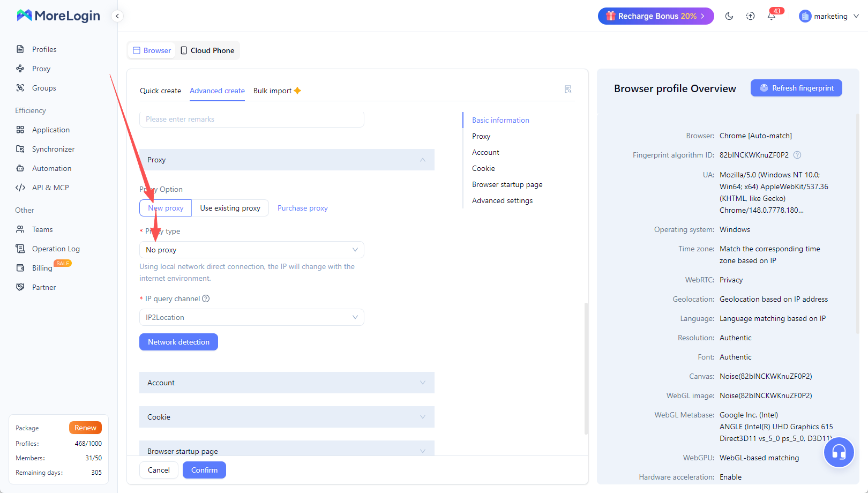The width and height of the screenshot is (868, 493).
Task: Click the Refresh fingerprint button
Action: pos(796,88)
